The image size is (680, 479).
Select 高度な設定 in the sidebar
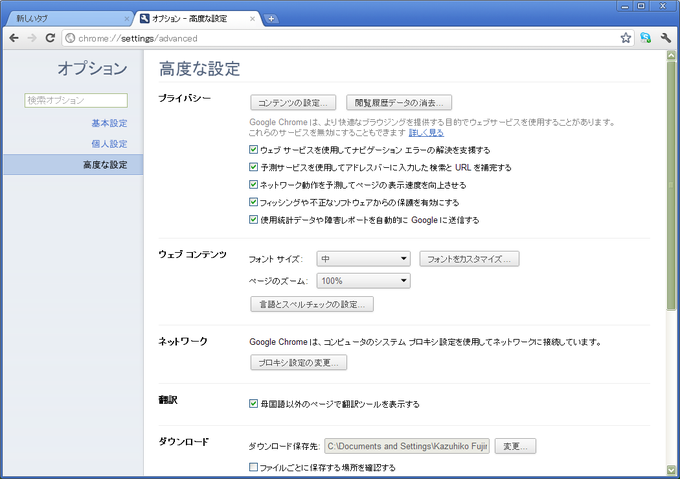[x=73, y=165]
